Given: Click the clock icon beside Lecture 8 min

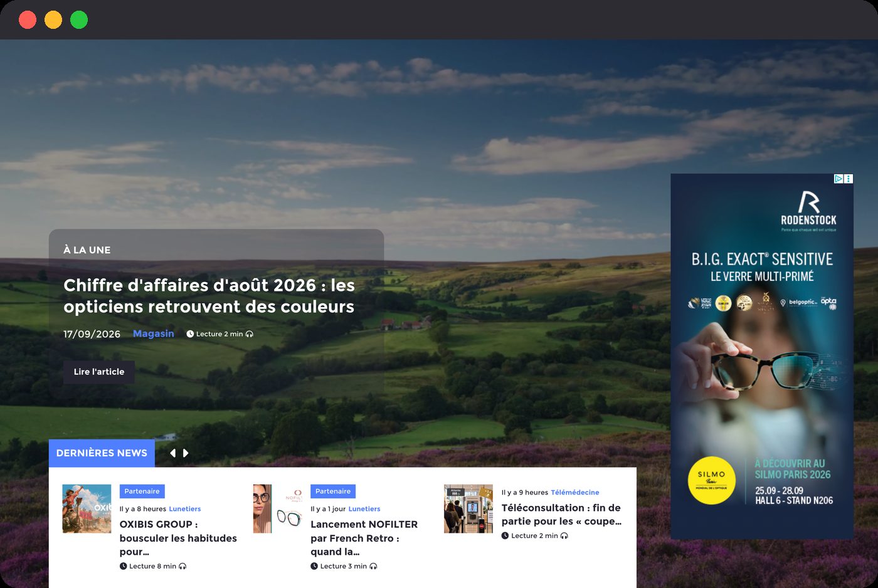Looking at the screenshot, I should point(123,566).
